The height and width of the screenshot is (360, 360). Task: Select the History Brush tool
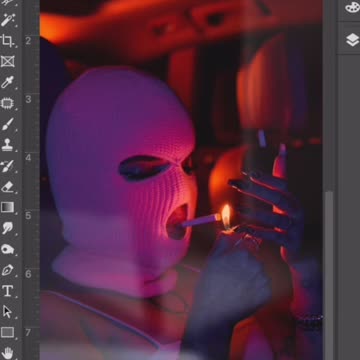(7, 166)
